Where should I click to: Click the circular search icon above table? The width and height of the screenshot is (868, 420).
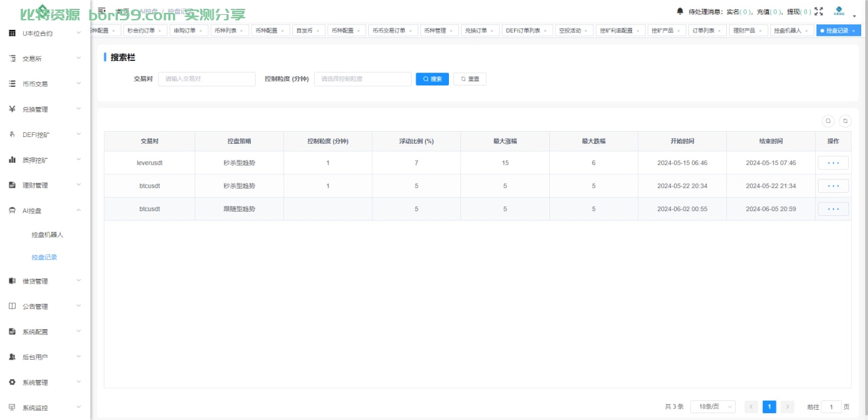828,121
